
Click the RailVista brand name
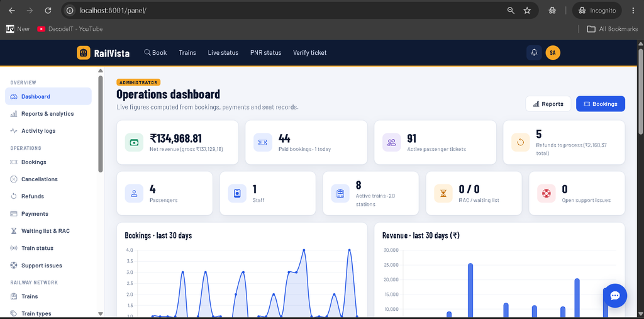(112, 53)
